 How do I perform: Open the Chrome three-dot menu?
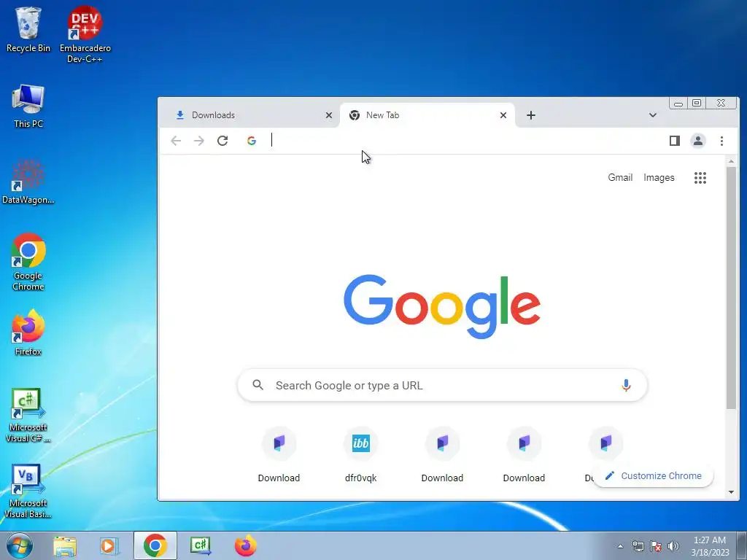(x=721, y=141)
